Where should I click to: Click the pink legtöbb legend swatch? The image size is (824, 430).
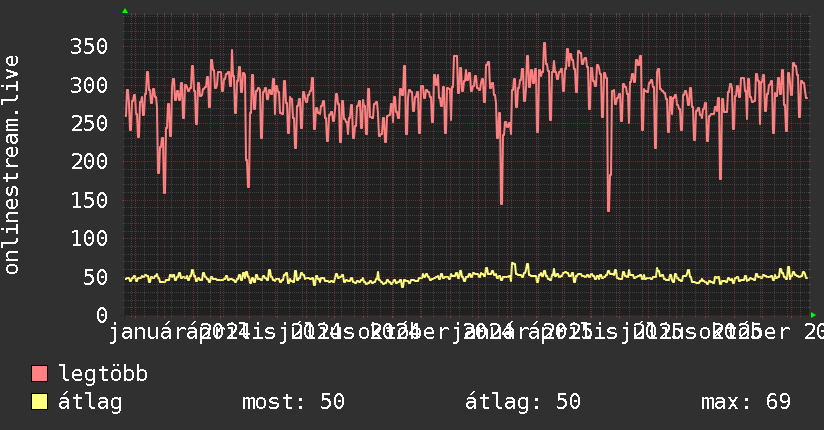pyautogui.click(x=39, y=373)
